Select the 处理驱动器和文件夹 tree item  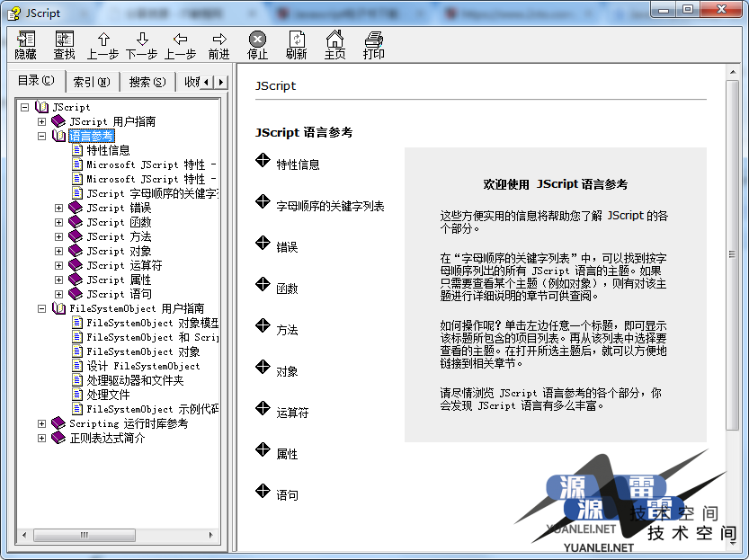(x=135, y=380)
